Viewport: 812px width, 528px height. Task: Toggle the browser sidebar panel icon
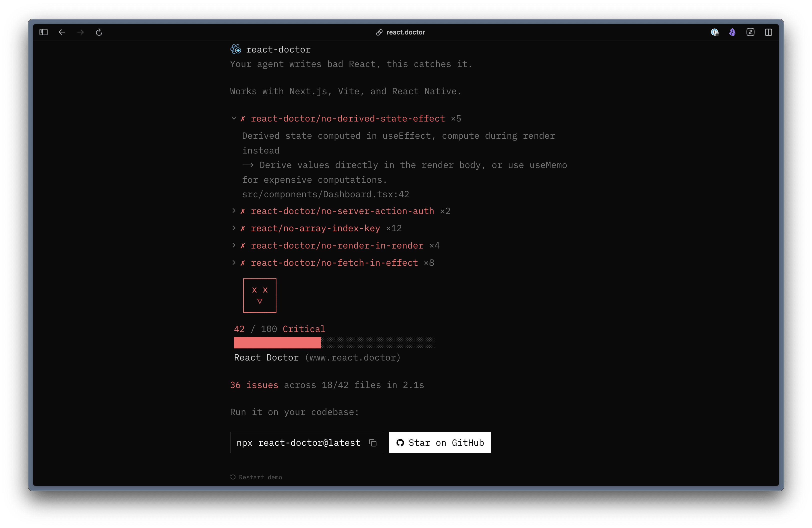43,32
